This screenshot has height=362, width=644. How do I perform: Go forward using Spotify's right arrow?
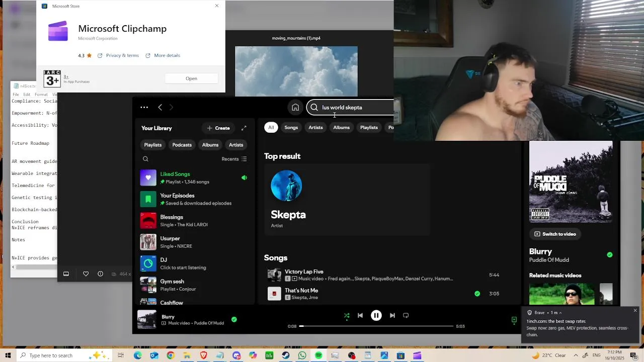[x=171, y=107]
